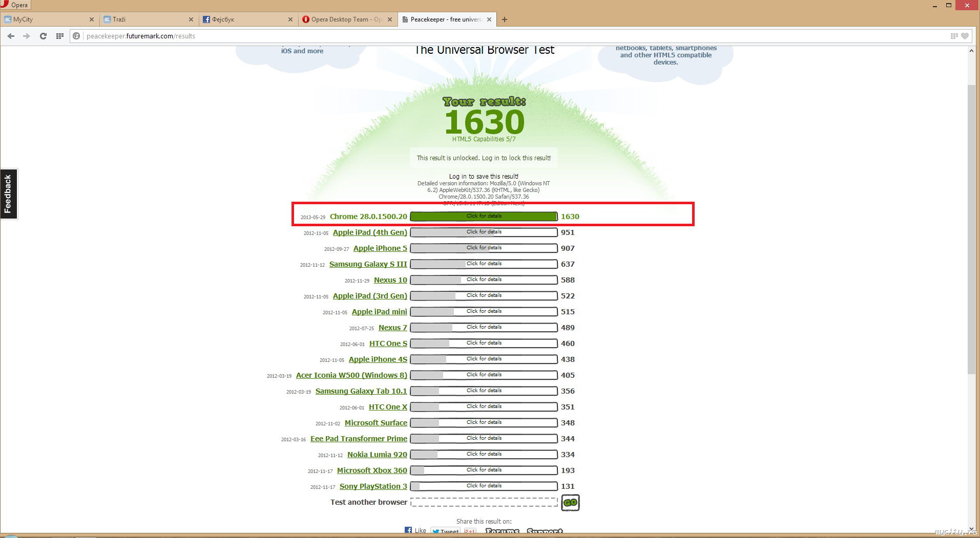Screen dimensions: 980x538
Task: Click the Nexus 10 details bar
Action: coord(484,280)
